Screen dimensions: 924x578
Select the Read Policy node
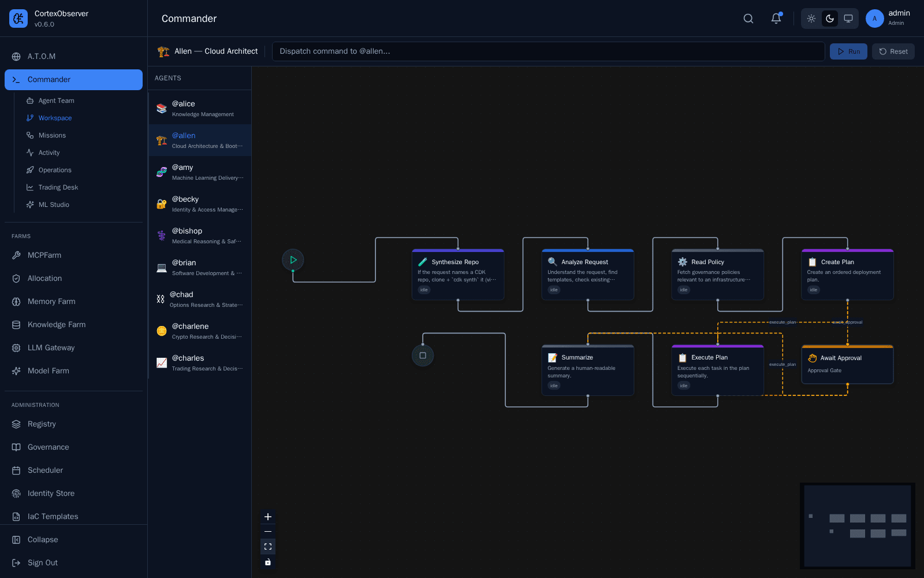pyautogui.click(x=718, y=275)
